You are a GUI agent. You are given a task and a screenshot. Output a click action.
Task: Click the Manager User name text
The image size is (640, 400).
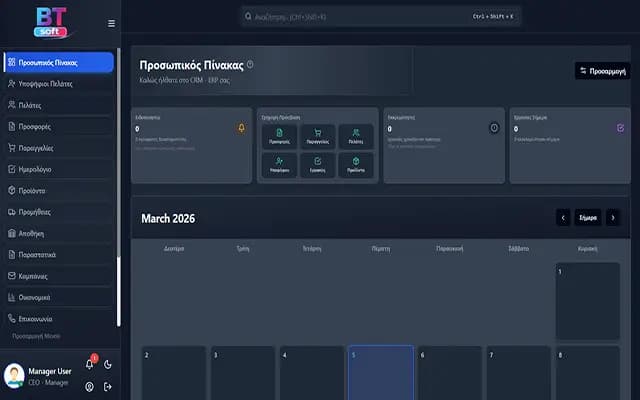coord(50,371)
